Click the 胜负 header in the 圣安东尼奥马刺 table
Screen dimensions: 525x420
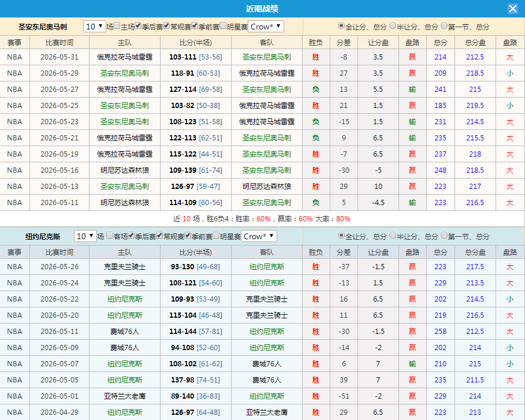coord(316,43)
